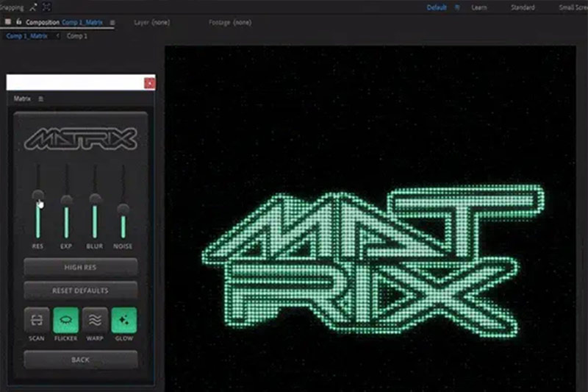Click the lock icon beside Composition tab

tap(18, 23)
